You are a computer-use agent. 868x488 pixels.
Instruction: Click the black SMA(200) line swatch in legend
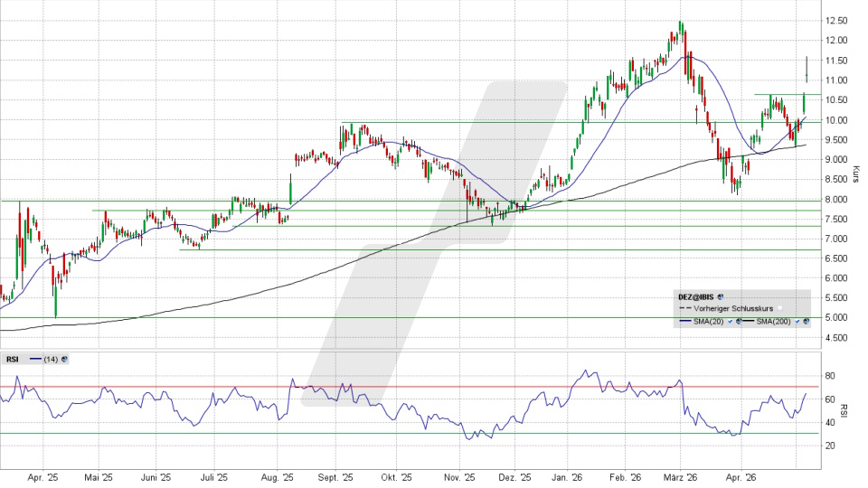pos(749,321)
